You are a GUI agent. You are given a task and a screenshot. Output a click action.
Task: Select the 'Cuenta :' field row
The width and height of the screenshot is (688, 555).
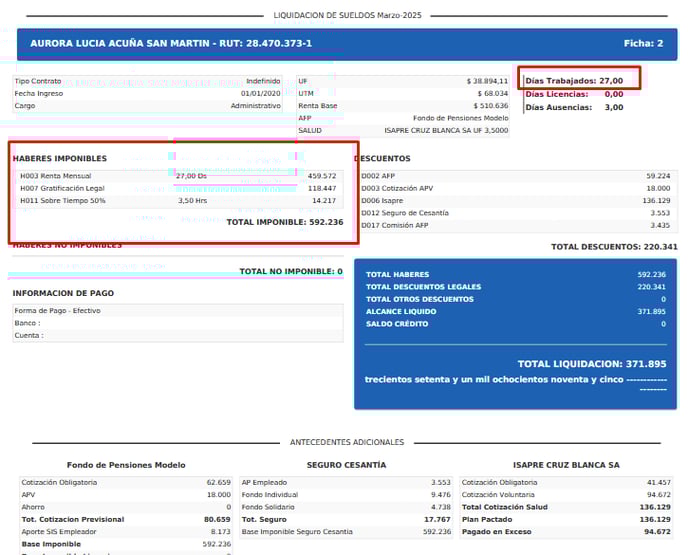click(x=178, y=335)
